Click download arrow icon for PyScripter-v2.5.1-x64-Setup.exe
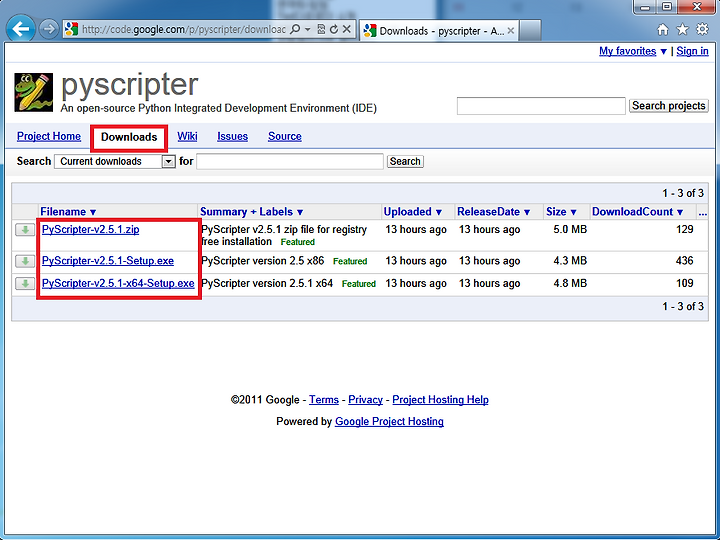This screenshot has height=540, width=720. (x=25, y=283)
